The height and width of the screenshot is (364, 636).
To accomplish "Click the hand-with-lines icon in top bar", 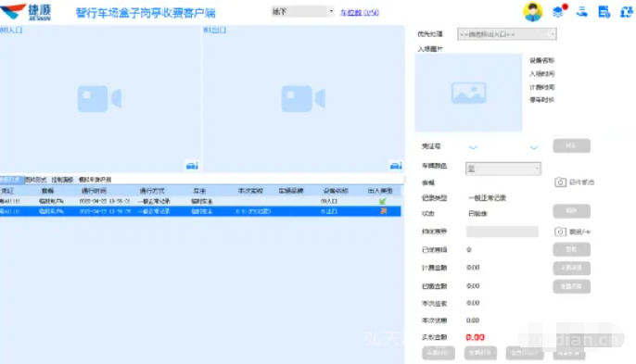I will point(582,12).
